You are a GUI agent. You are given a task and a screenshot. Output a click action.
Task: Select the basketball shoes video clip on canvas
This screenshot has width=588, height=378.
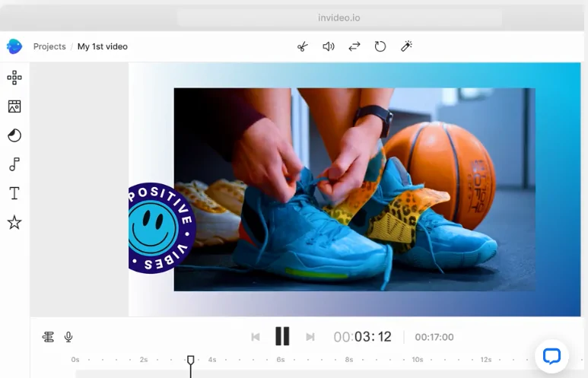(354, 189)
